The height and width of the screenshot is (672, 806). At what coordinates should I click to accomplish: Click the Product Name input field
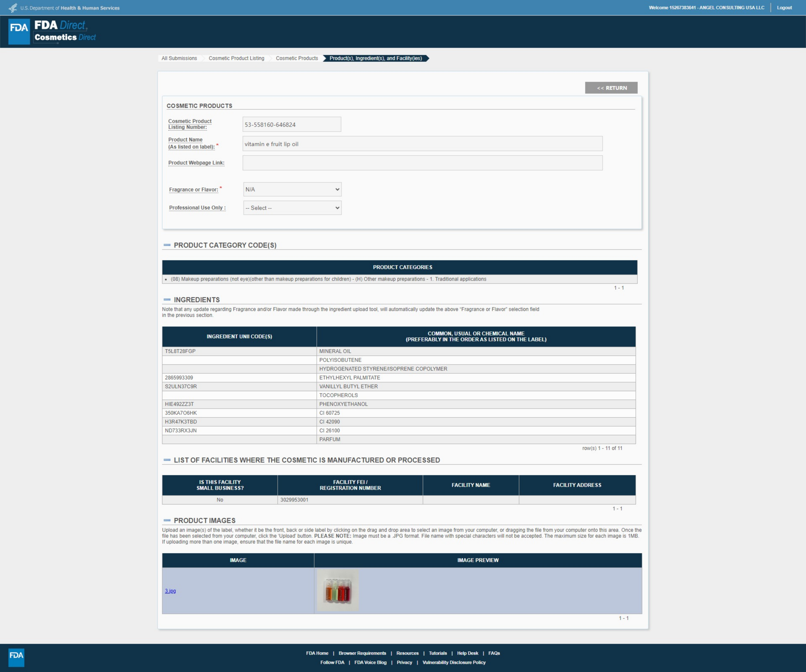[x=422, y=144]
